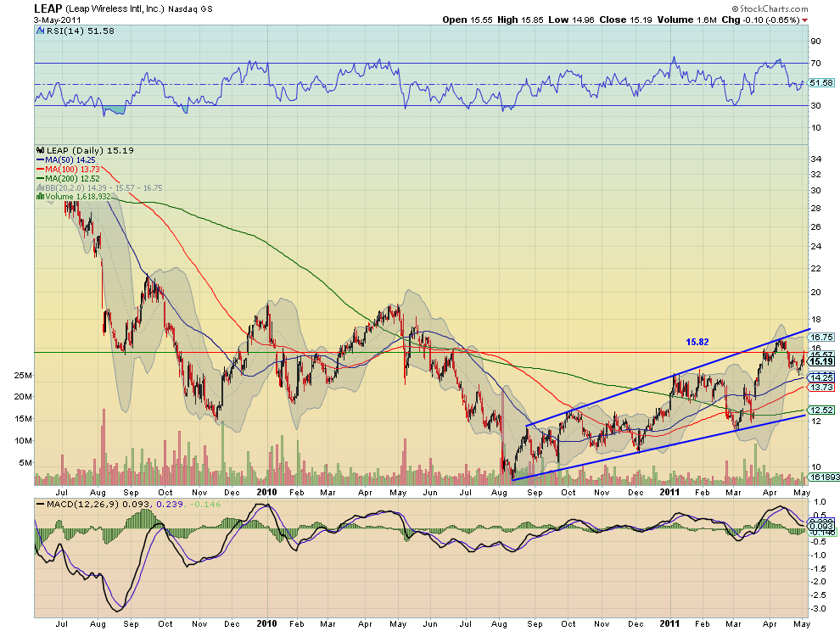Viewport: 840px width, 631px height.
Task: Click the 15M volume axis label
Action: [x=23, y=419]
